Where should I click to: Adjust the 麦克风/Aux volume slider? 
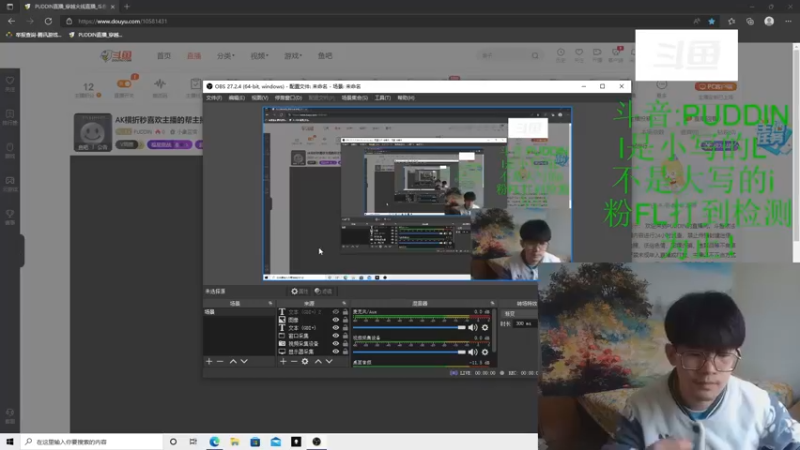click(x=409, y=328)
